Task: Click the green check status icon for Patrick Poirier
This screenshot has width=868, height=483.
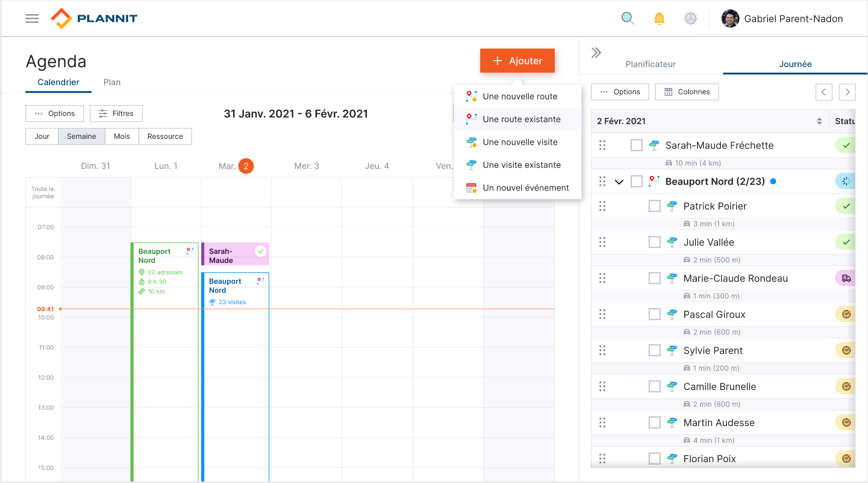Action: pyautogui.click(x=846, y=206)
